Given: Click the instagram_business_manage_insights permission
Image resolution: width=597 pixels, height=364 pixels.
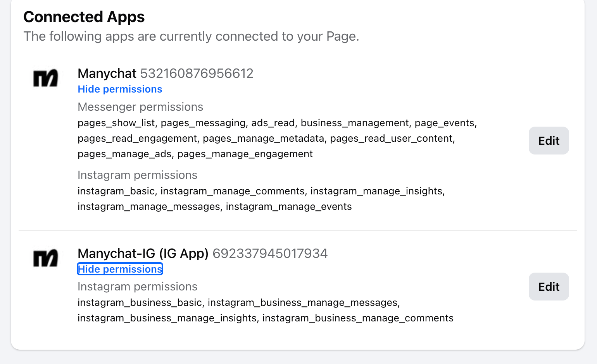Looking at the screenshot, I should coord(167,318).
